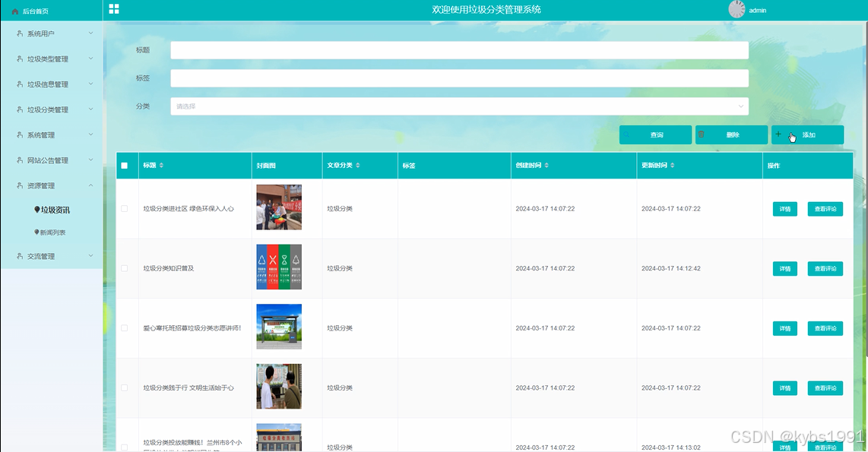The height and width of the screenshot is (452, 868).
Task: Click the pin icon beside 垃圾资讯
Action: 37,210
